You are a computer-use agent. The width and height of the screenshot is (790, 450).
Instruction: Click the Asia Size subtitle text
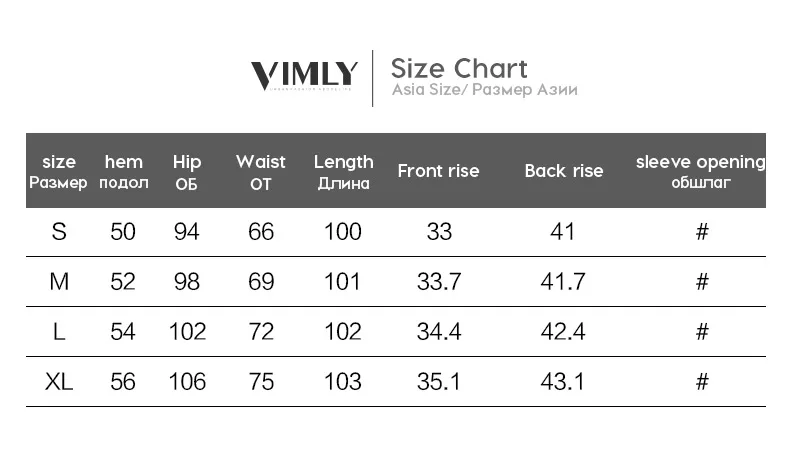click(x=485, y=90)
